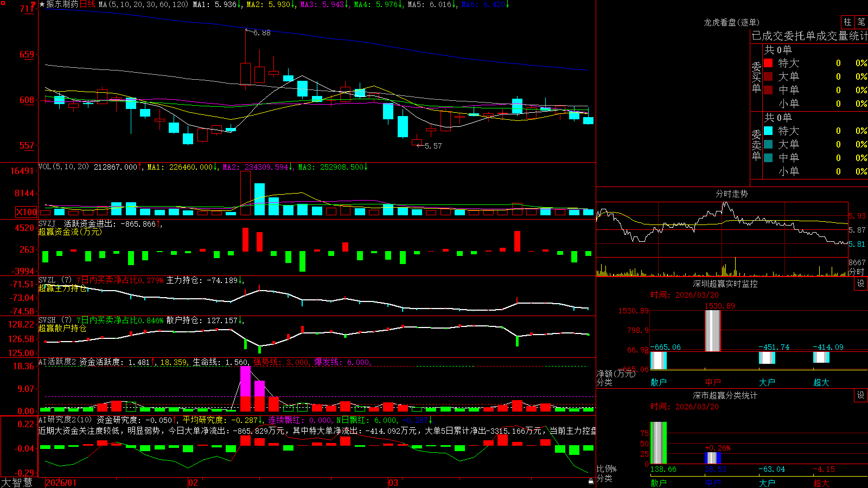Open settings 设 for 深市超赢分类统计
The height and width of the screenshot is (488, 868).
click(x=861, y=395)
